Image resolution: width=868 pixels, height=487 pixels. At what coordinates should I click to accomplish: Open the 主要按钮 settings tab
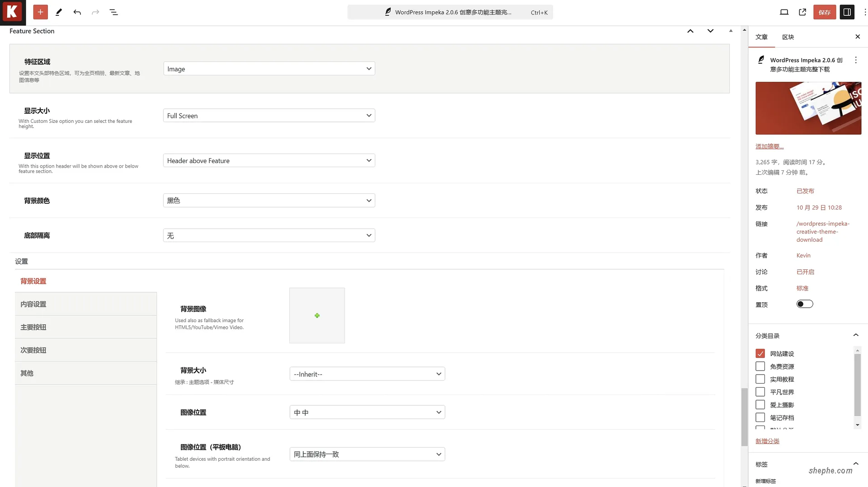(x=33, y=327)
